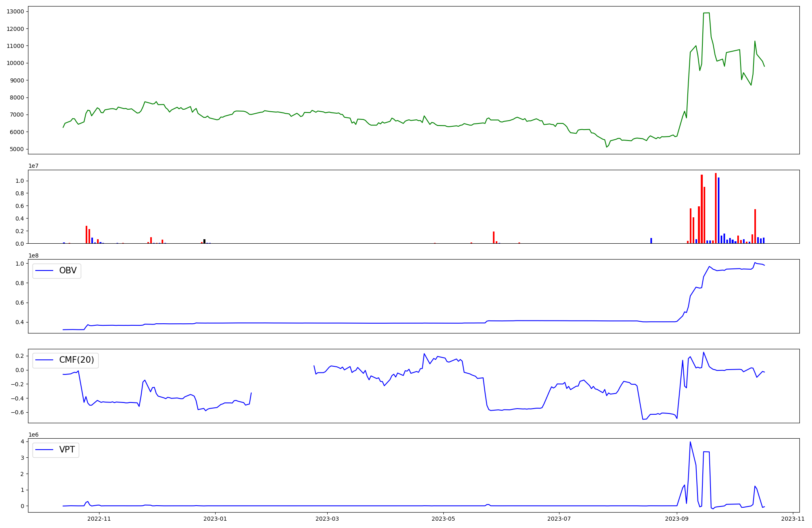
Task: Click the 2023-09 x-axis date label
Action: click(677, 519)
